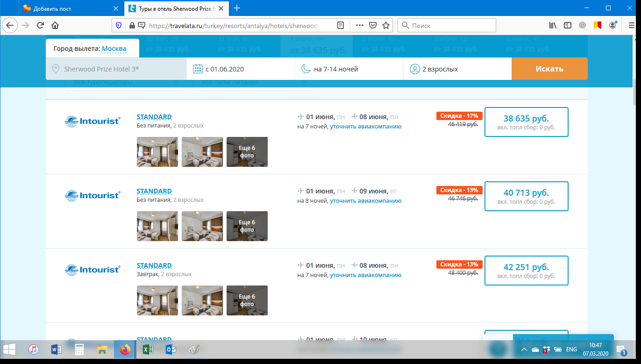Open the Firefox home page

(55, 25)
